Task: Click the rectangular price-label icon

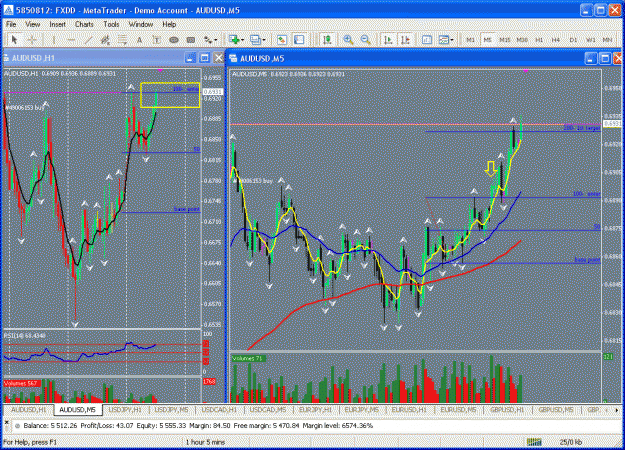Action: pyautogui.click(x=191, y=40)
